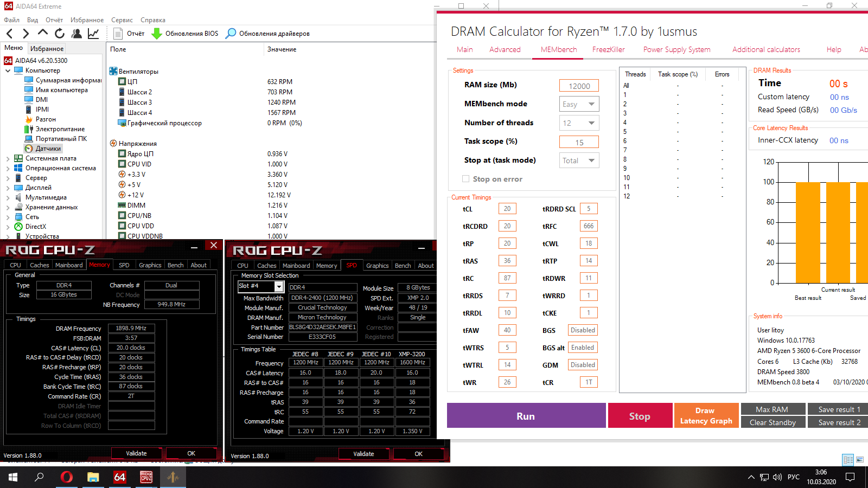This screenshot has height=488, width=868.
Task: Select Имя компьютера in the tree
Action: point(56,90)
